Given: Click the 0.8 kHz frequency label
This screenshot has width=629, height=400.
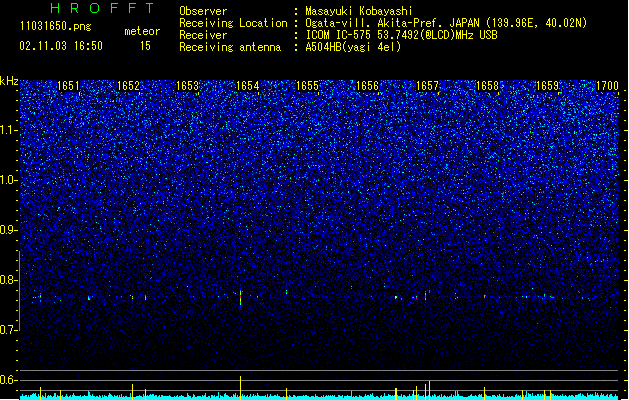Looking at the screenshot, I should pos(9,280).
